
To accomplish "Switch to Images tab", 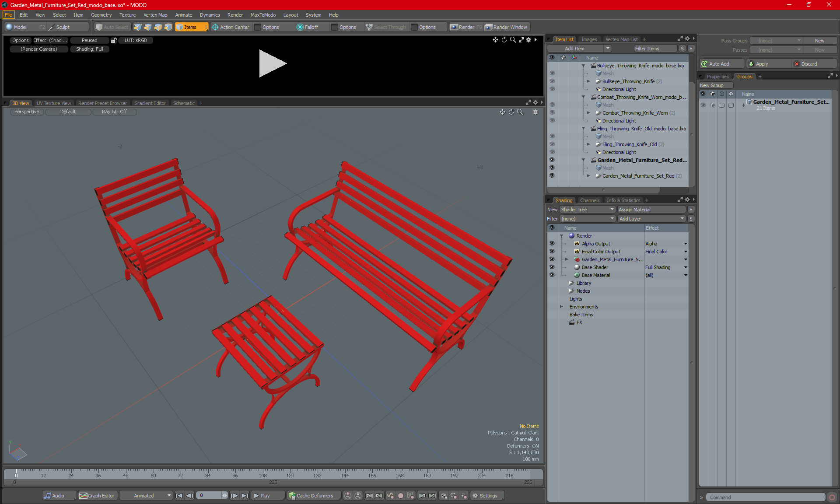I will pos(589,39).
